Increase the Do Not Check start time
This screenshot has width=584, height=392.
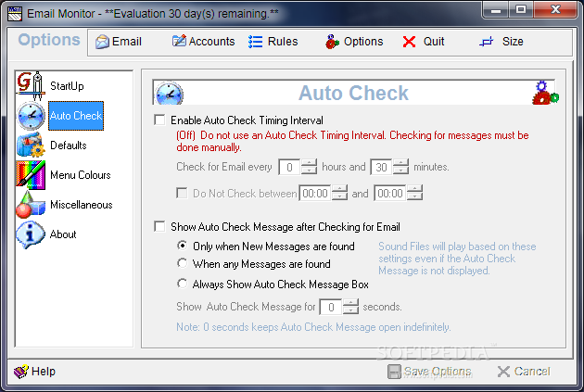[x=339, y=189]
